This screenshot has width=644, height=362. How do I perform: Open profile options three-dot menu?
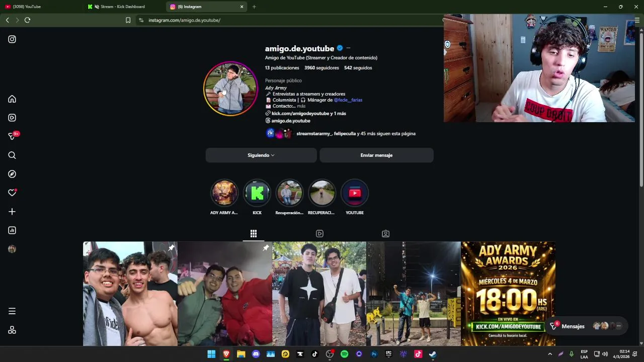click(x=348, y=48)
